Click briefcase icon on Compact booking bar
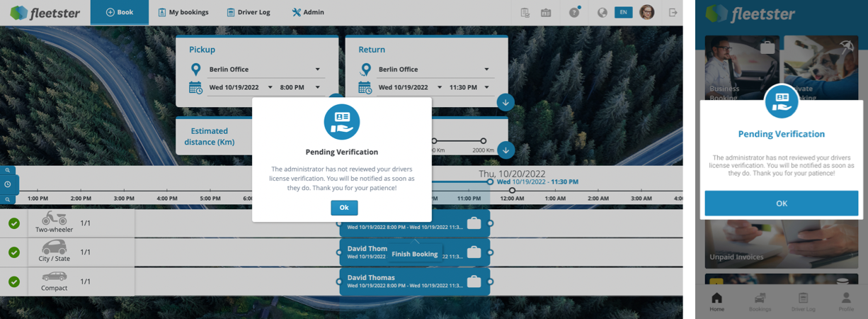 pos(474,281)
